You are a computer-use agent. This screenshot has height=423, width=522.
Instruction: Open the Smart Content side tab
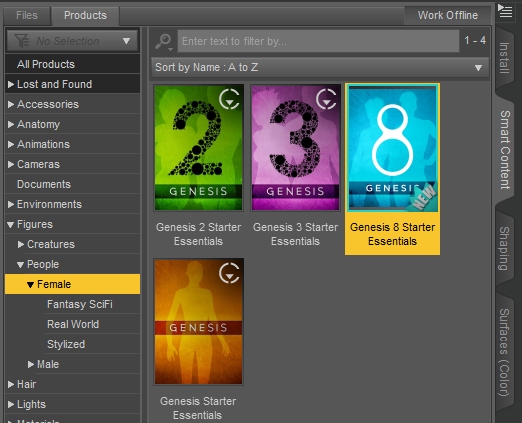point(505,149)
